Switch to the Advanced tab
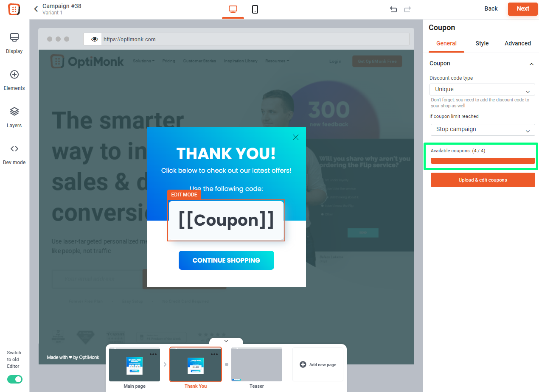The image size is (539, 392). tap(518, 43)
